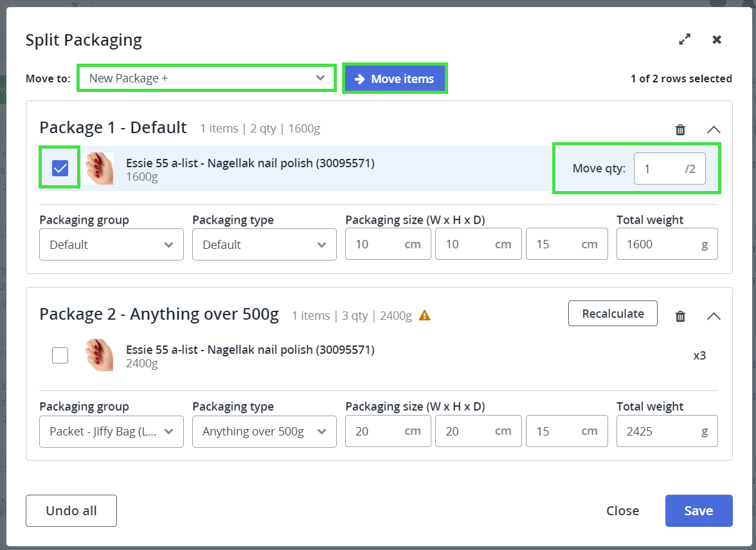Select the Package 2 Essie item checkbox

[60, 355]
